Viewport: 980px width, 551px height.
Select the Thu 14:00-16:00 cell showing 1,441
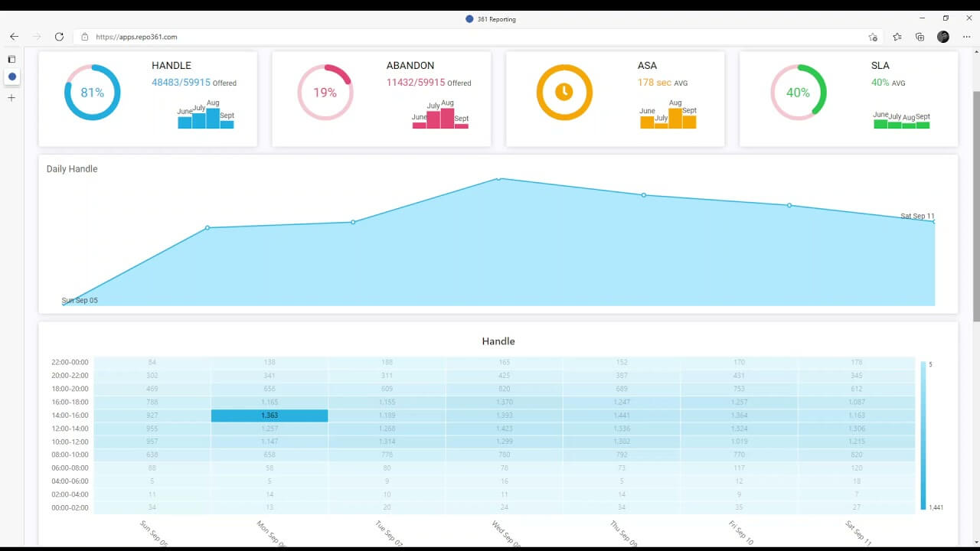point(621,416)
